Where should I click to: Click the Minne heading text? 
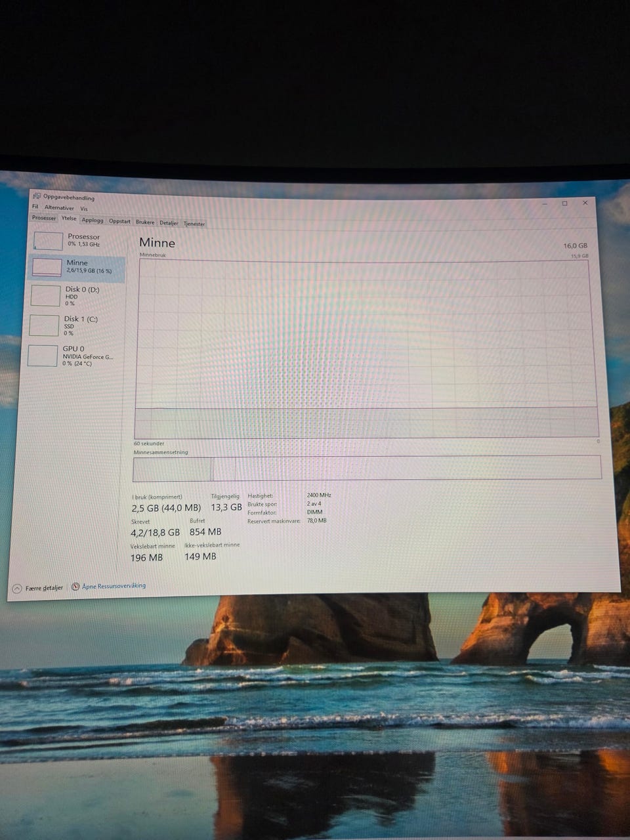(x=157, y=242)
